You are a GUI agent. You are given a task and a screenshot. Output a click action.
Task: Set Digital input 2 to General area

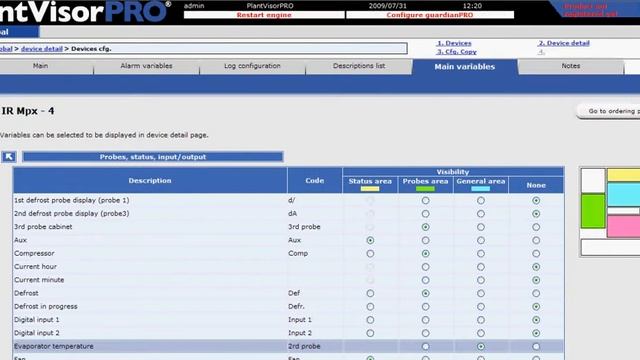481,333
